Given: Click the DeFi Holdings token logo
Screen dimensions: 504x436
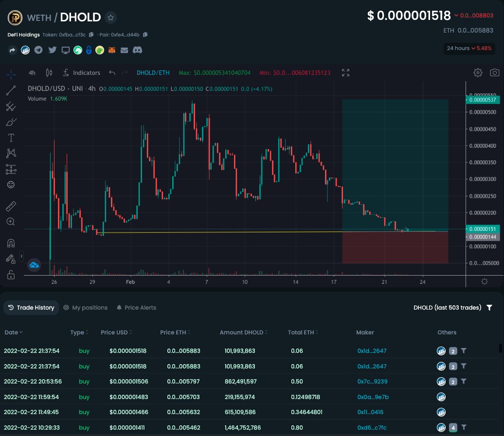Looking at the screenshot, I should pyautogui.click(x=15, y=17).
